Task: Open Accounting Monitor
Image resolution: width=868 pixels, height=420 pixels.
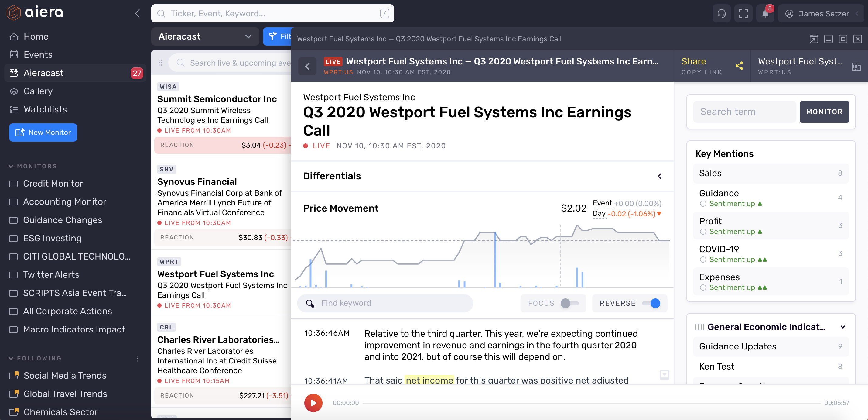Action: tap(58, 201)
